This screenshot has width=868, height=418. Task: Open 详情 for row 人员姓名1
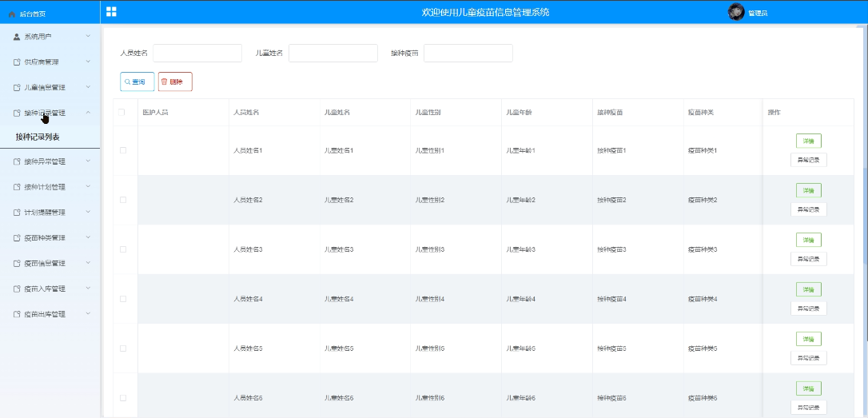[x=809, y=141]
